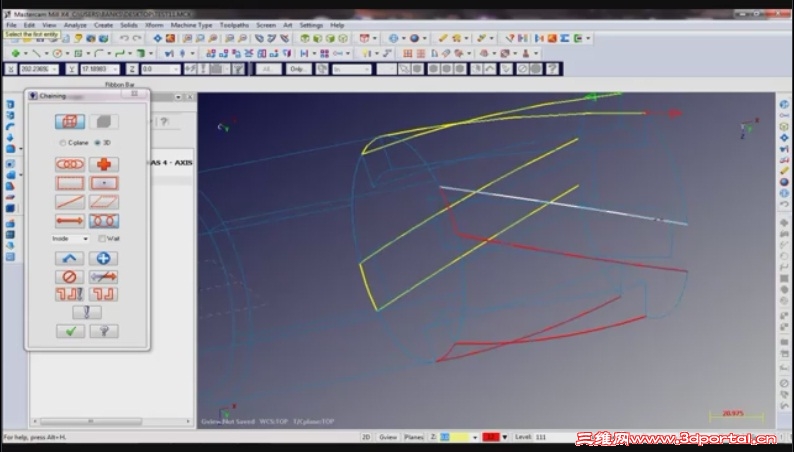
Task: Click the Fit to screen icon
Action: pos(158,38)
